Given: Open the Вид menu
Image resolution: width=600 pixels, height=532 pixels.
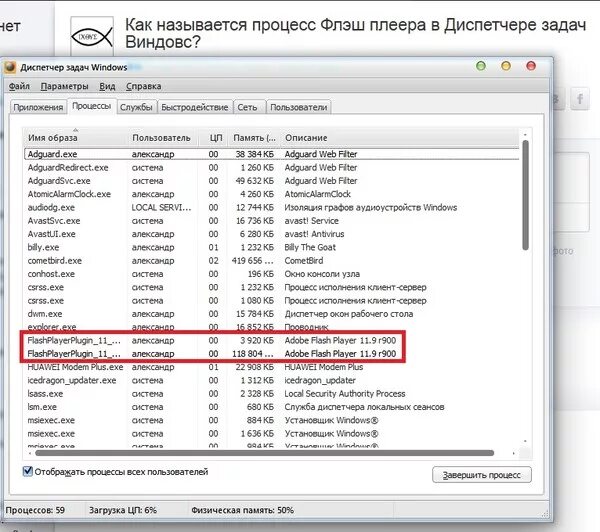Looking at the screenshot, I should (107, 86).
